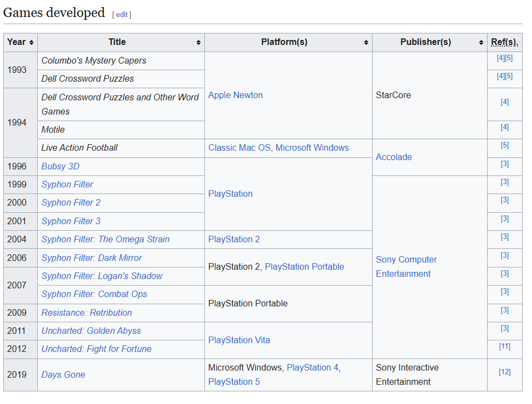Click the Sony Interactive Entertainment cell
Viewport: 532px width, 404px height.
(430, 375)
